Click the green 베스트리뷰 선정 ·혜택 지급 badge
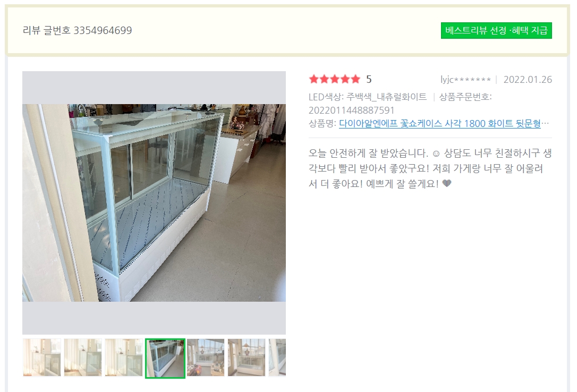This screenshot has width=577, height=392. [496, 30]
